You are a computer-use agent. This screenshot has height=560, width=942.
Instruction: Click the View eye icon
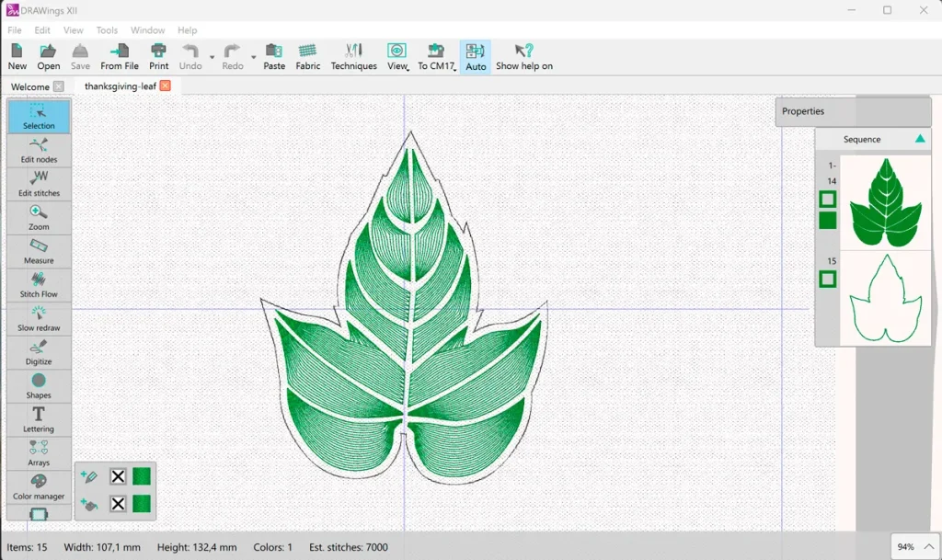tap(396, 51)
